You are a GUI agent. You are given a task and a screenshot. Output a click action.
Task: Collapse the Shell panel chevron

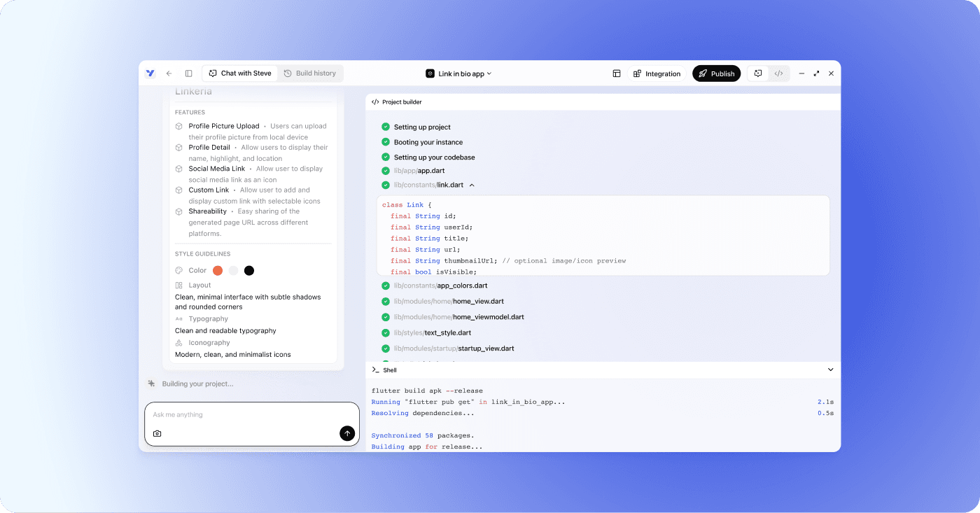(831, 370)
